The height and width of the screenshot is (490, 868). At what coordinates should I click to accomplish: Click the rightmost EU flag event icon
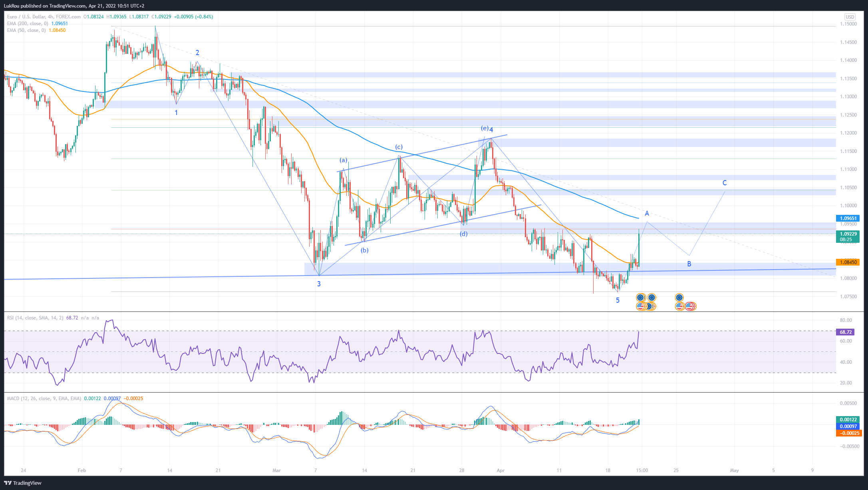coord(679,298)
